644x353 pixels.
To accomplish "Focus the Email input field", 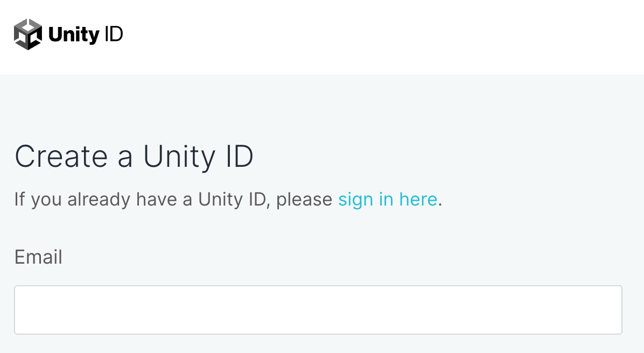I will pos(318,310).
